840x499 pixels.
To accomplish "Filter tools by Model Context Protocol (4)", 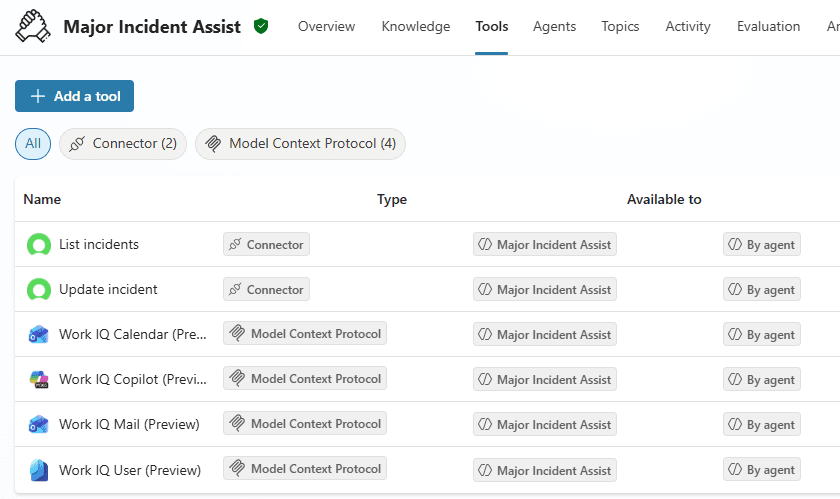I will [x=300, y=144].
